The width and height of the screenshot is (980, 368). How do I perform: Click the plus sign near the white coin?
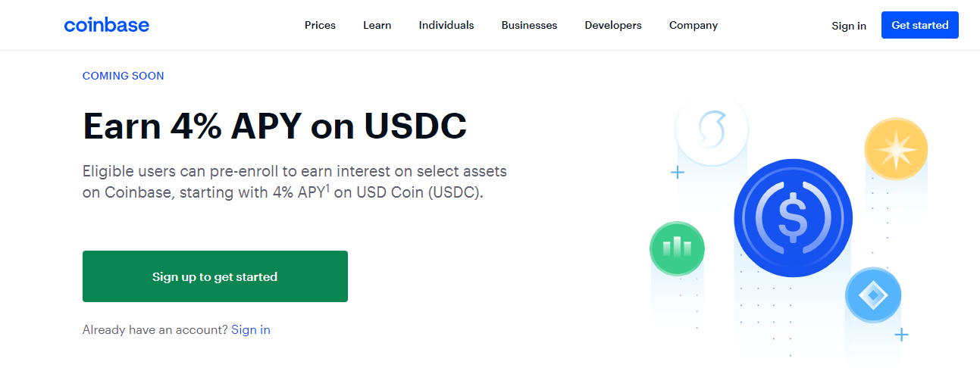tap(678, 173)
